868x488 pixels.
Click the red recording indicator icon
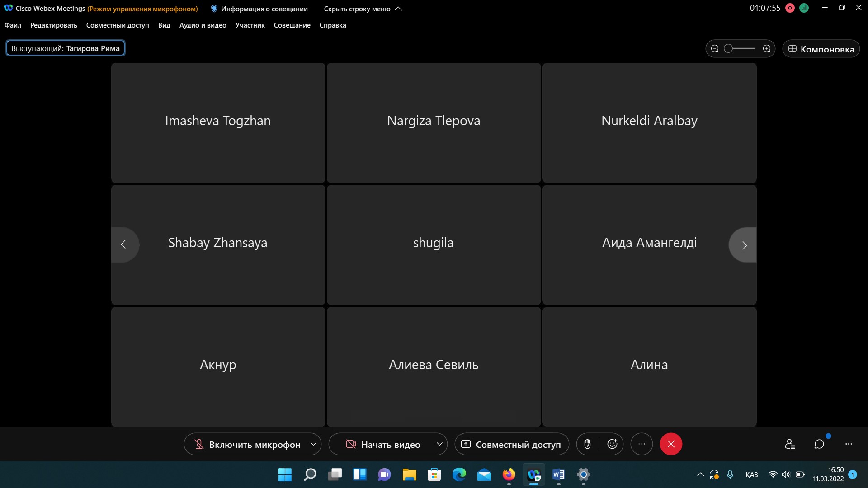[x=790, y=8]
